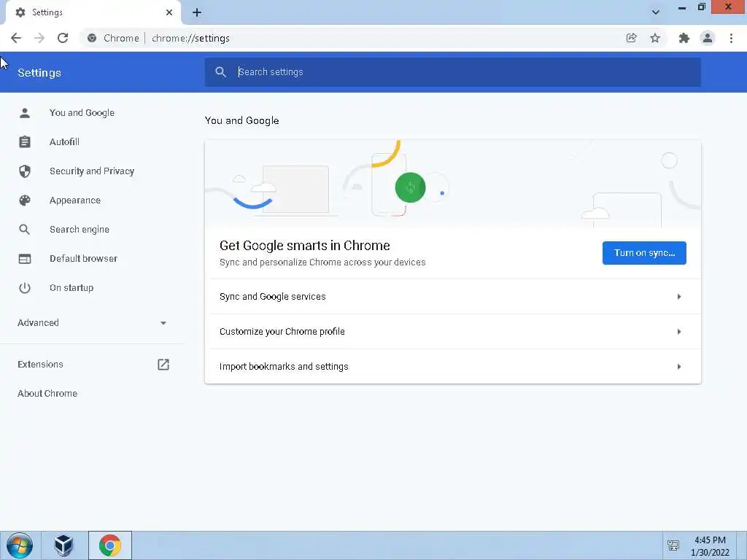Open Import bookmarks and settings row
This screenshot has width=747, height=560.
[x=452, y=367]
